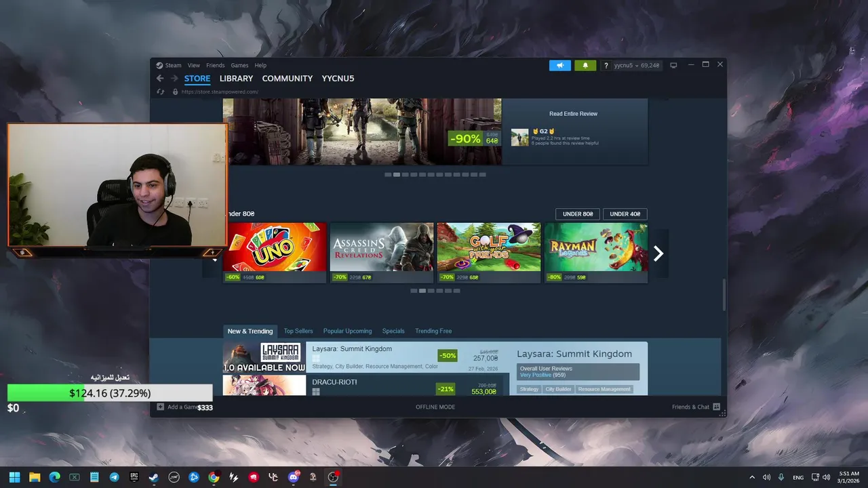The height and width of the screenshot is (488, 868).
Task: Reload the store page with refresh icon
Action: (161, 91)
